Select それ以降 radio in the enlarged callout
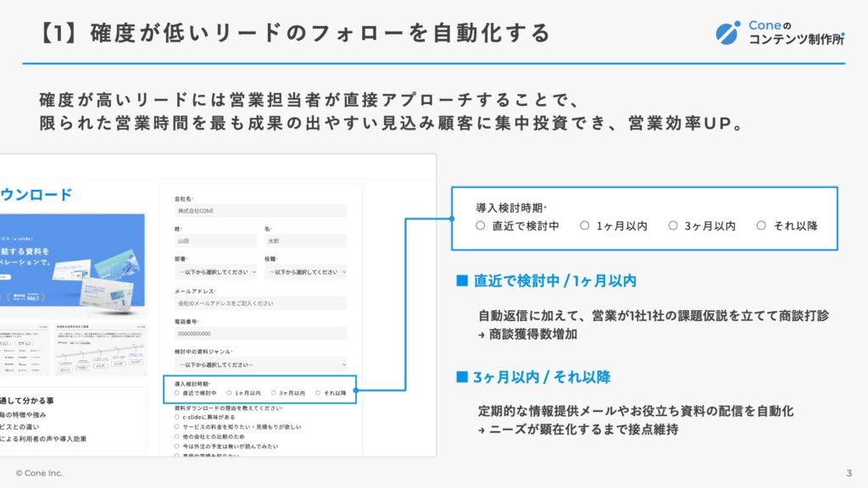This screenshot has height=488, width=868. click(x=762, y=225)
